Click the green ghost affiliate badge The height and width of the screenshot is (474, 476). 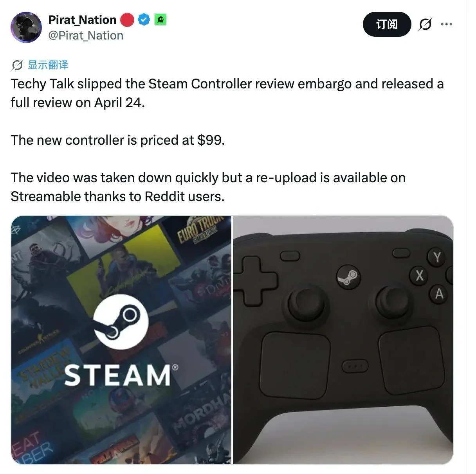click(x=160, y=19)
